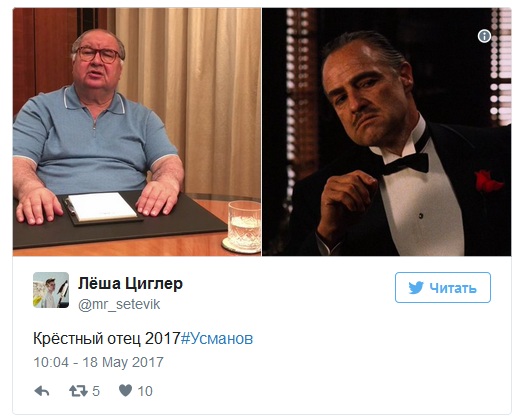The image size is (517, 420).
Task: Open the info icon on the image
Action: pos(484,36)
